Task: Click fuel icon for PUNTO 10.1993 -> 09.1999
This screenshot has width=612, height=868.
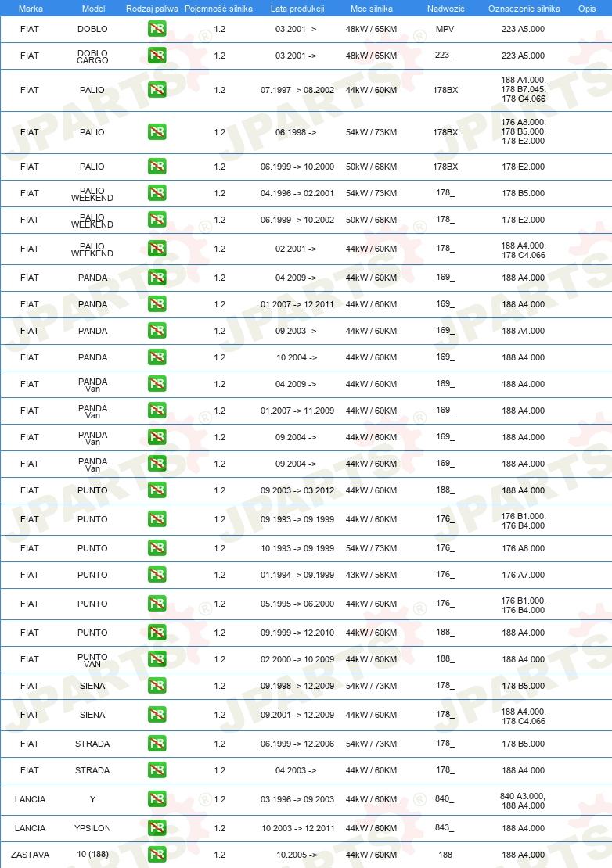Action: point(157,548)
